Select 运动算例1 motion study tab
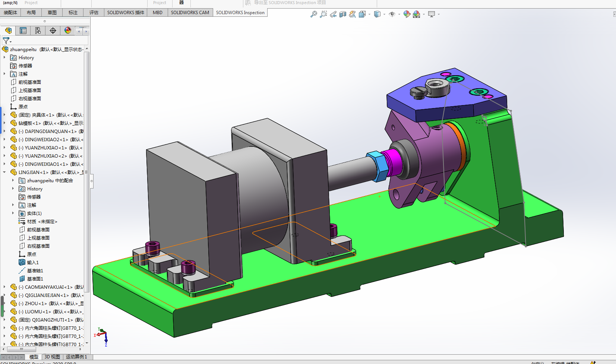Viewport: 616px width, 364px height. [76, 357]
